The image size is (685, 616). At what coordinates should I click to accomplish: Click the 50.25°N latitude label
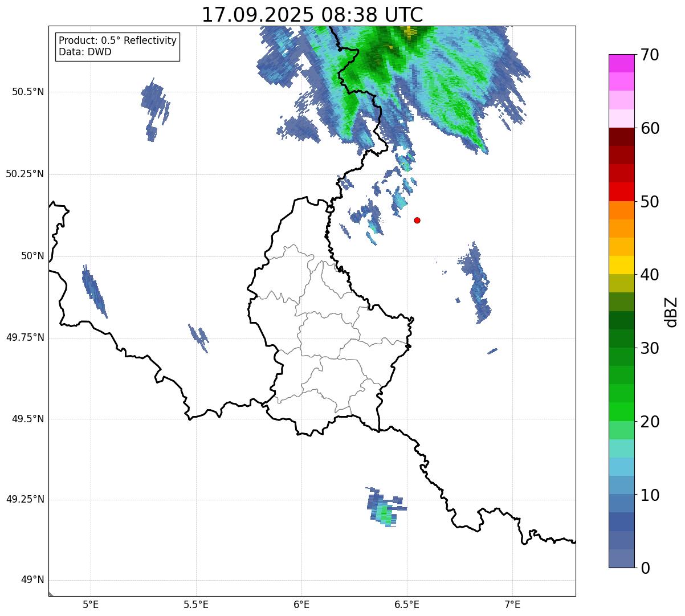(x=25, y=174)
